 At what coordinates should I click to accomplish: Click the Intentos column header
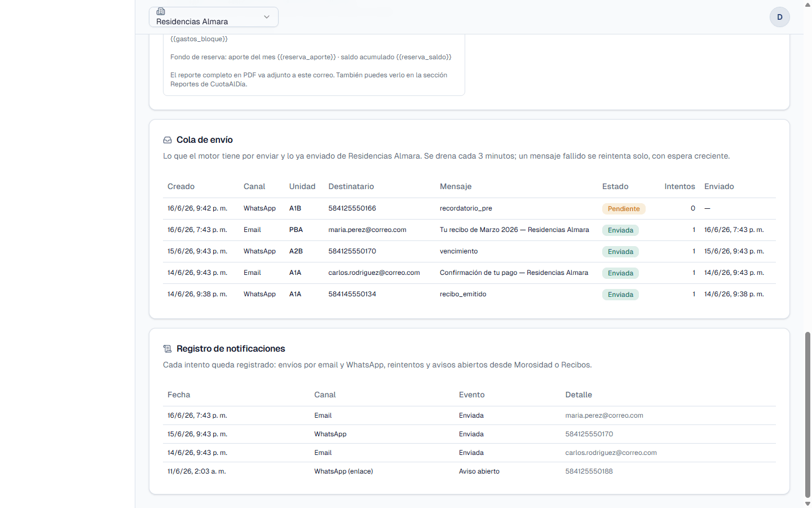point(679,186)
